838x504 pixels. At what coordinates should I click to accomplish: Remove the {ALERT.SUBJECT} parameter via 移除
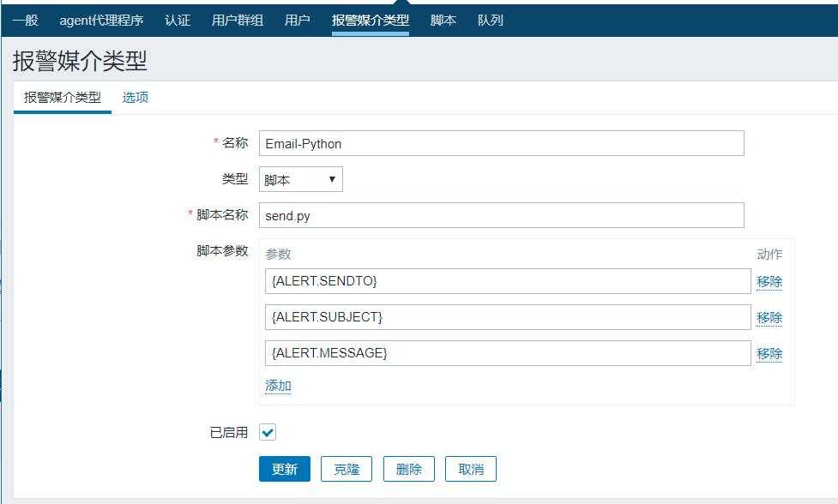click(769, 318)
